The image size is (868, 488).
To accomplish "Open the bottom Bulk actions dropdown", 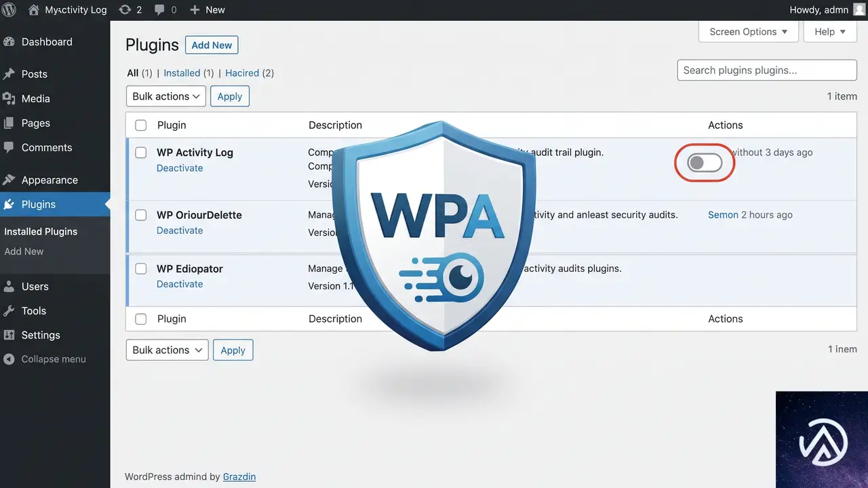I will coord(167,350).
